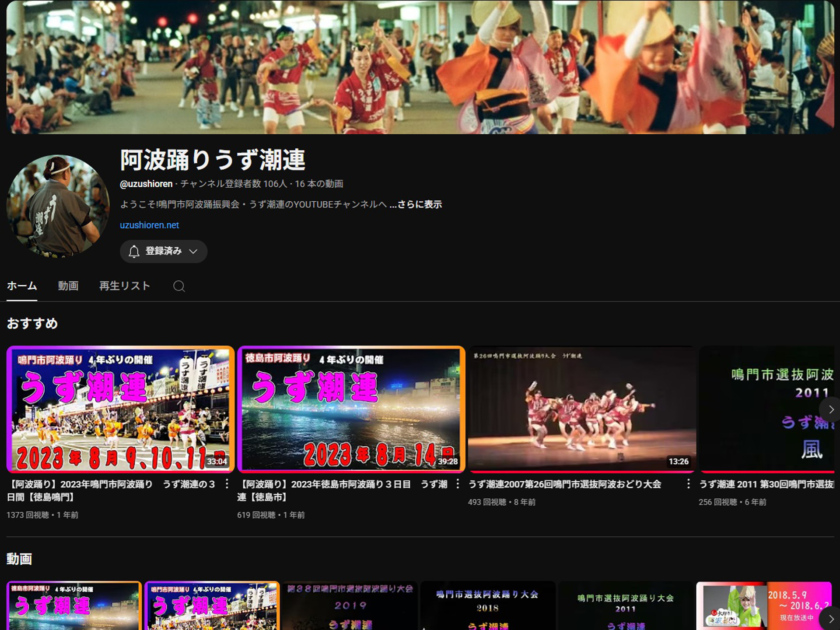Image resolution: width=840 pixels, height=630 pixels.
Task: Click 493 回視聴・8 年前 metadata text
Action: click(x=502, y=502)
